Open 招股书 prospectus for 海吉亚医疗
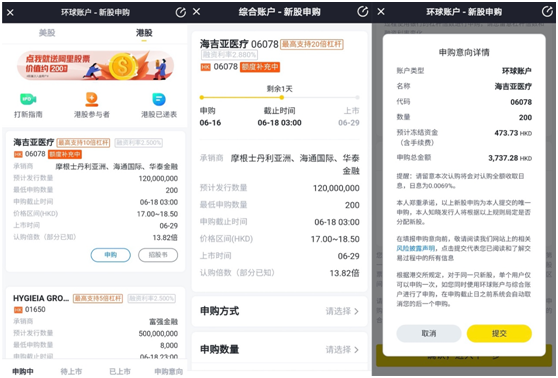 point(158,255)
